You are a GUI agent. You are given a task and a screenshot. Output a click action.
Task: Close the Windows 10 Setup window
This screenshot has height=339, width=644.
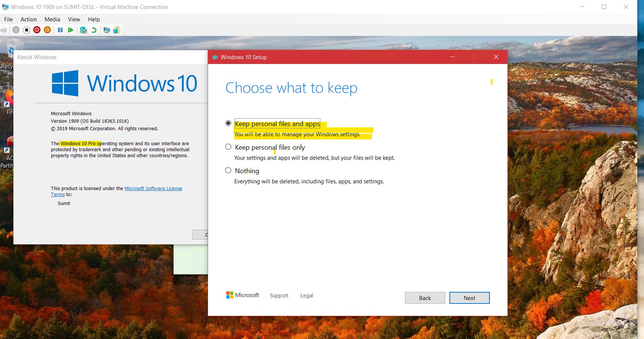pyautogui.click(x=496, y=57)
